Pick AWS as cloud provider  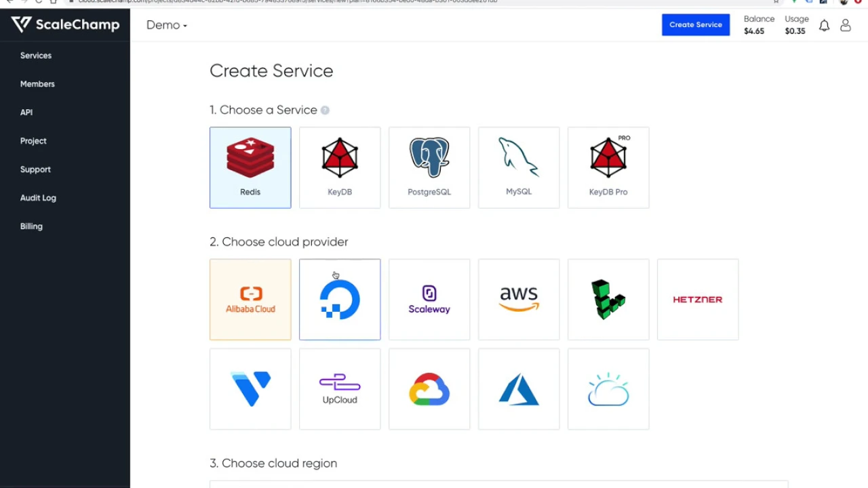point(519,300)
